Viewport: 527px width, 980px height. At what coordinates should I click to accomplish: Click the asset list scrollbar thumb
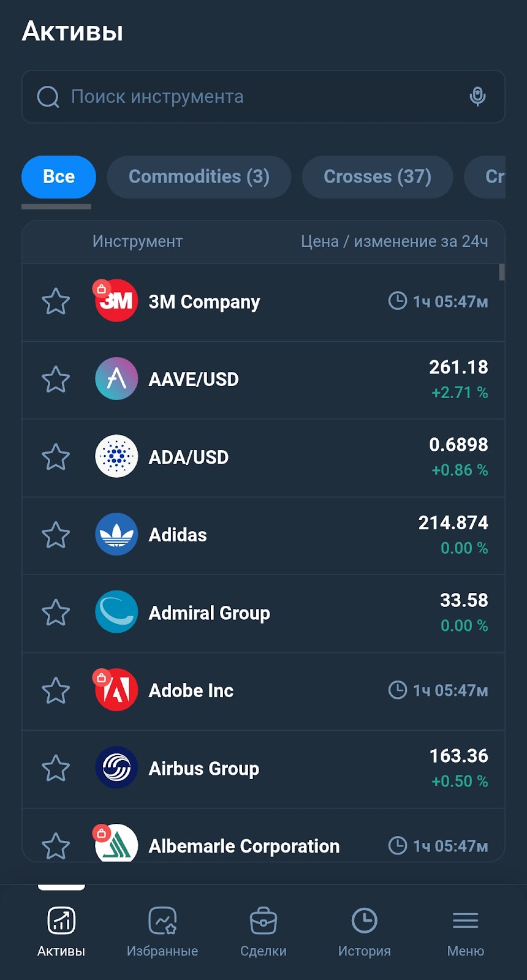pos(502,272)
